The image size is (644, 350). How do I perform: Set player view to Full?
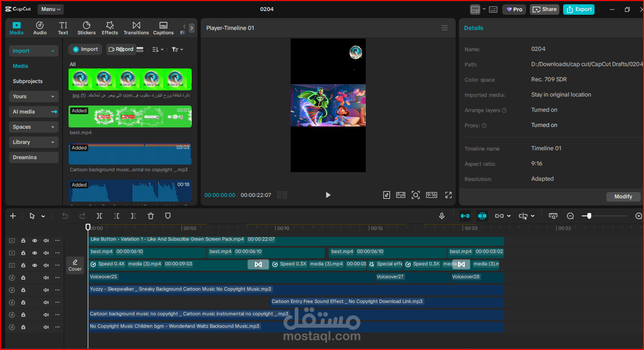tap(400, 195)
